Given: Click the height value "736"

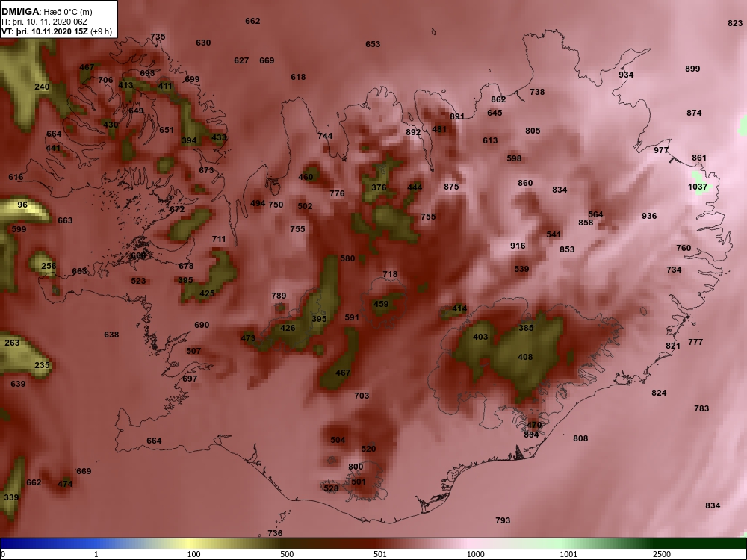Looking at the screenshot, I should (275, 533).
